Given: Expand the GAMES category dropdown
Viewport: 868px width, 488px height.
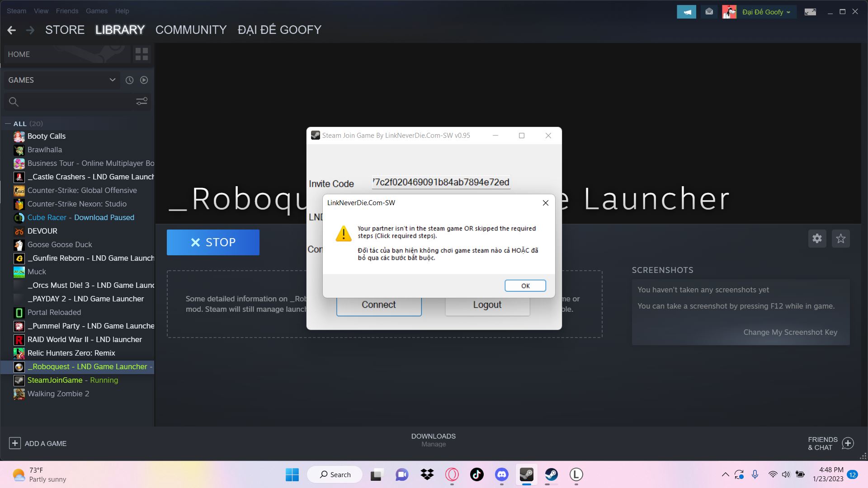Looking at the screenshot, I should click(62, 80).
